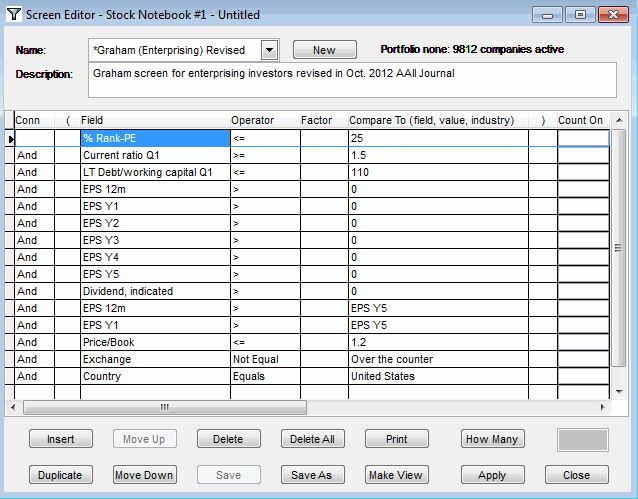
Task: Choose Save As for this screen
Action: coord(311,475)
